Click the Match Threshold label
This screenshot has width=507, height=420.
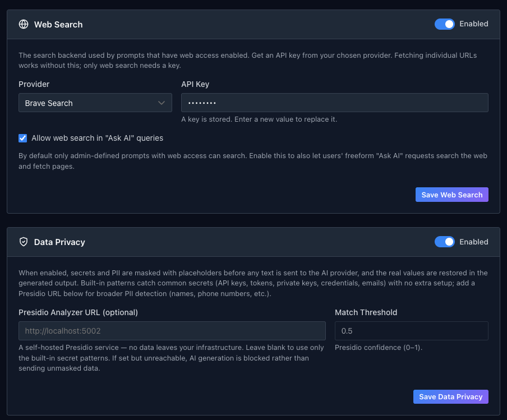(x=366, y=312)
